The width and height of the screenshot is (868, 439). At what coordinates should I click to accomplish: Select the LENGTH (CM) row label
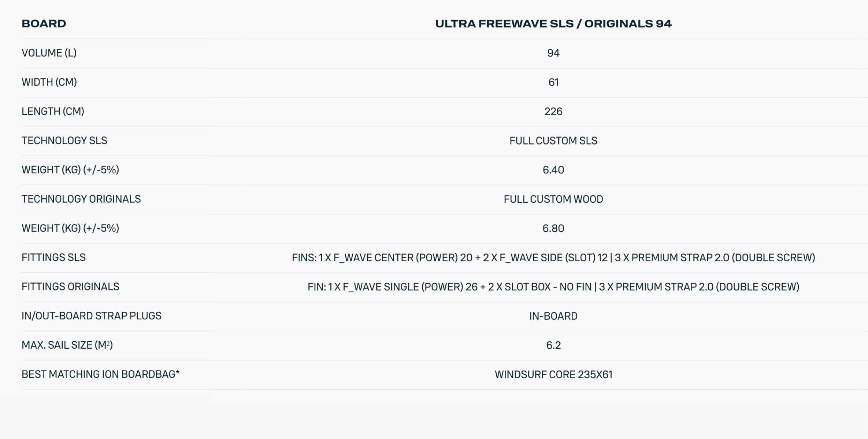pos(53,112)
